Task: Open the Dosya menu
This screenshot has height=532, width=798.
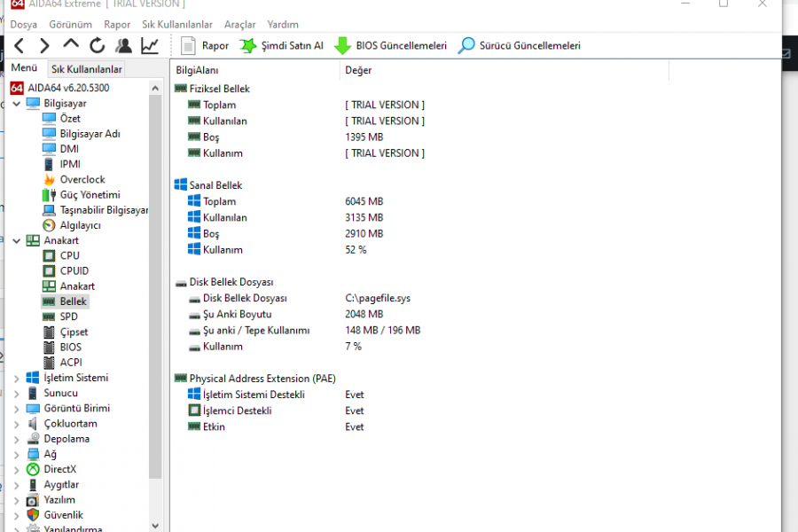Action: point(23,25)
